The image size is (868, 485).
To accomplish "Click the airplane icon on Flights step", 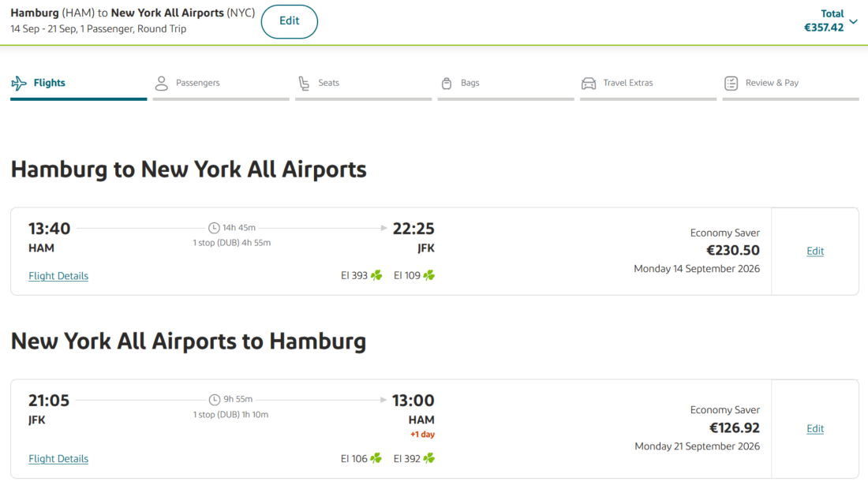I will pos(19,83).
